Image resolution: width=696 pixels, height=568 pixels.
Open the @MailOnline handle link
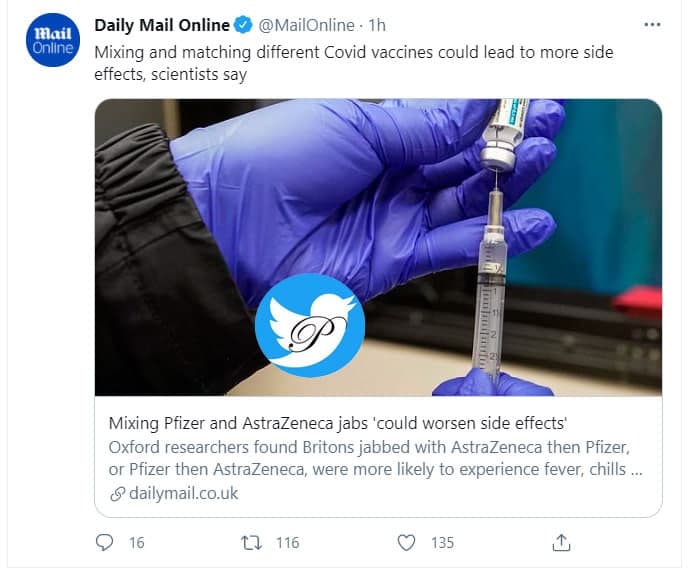click(x=307, y=25)
